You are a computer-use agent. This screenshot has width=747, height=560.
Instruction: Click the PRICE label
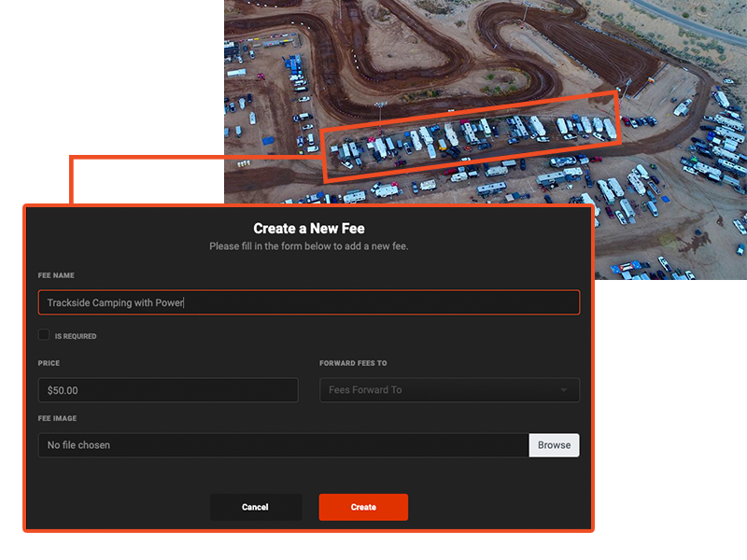49,363
